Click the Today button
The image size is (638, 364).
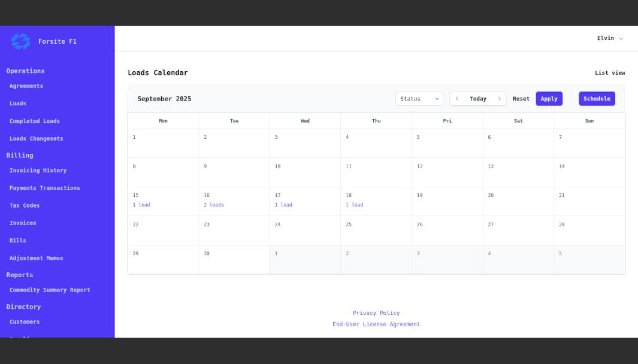click(x=478, y=99)
